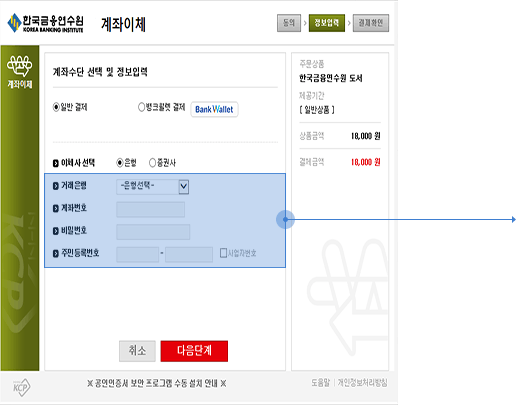Click the red 결제금액 18,000 원 value
This screenshot has width=516, height=405.
click(366, 162)
